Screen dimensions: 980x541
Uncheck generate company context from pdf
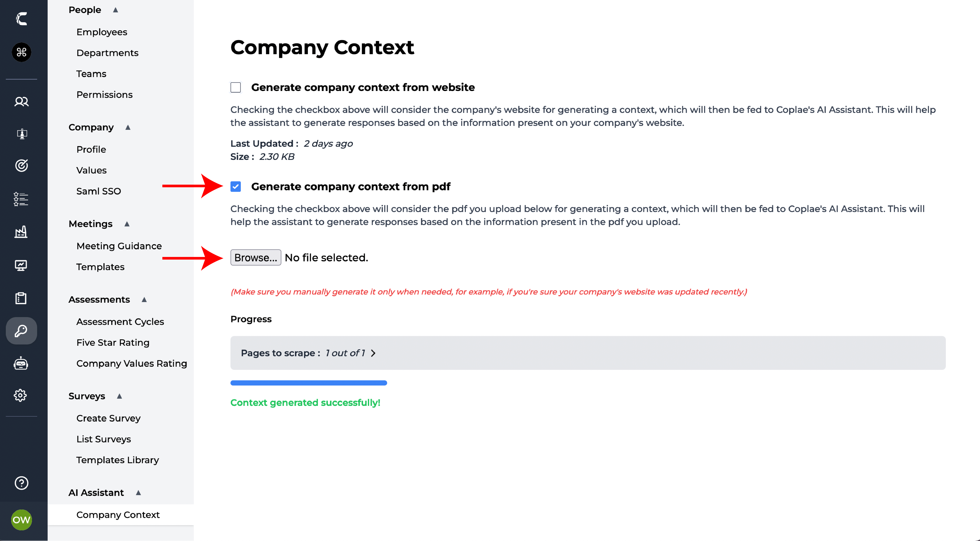[x=235, y=187]
